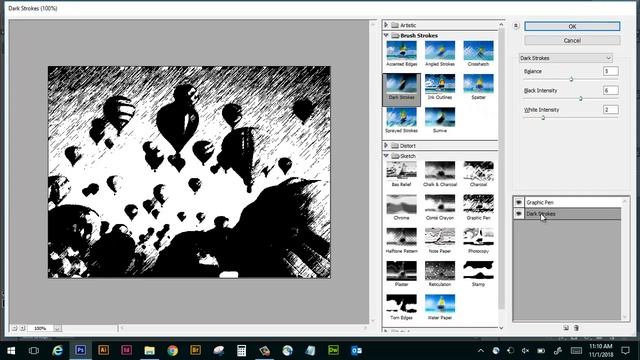Switch to Photoshop in the taskbar
Viewport: 640px width, 360px height.
80,350
